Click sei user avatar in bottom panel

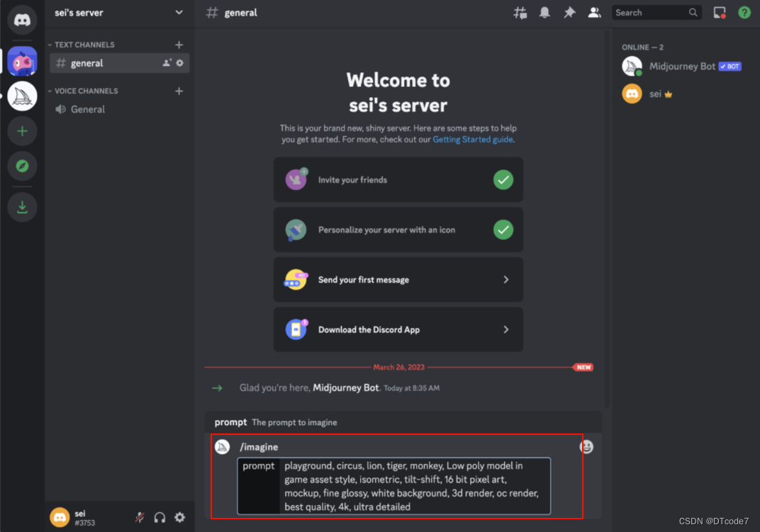point(60,517)
